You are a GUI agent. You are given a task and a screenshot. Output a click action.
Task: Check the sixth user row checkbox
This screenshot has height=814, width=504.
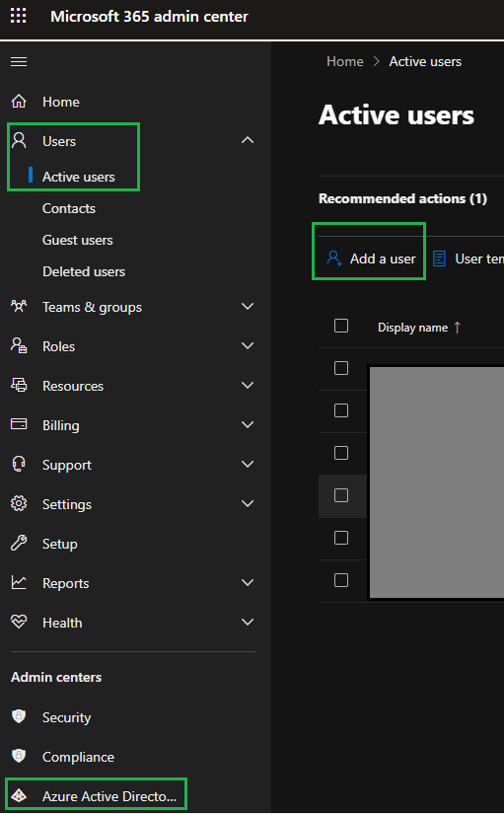[341, 580]
